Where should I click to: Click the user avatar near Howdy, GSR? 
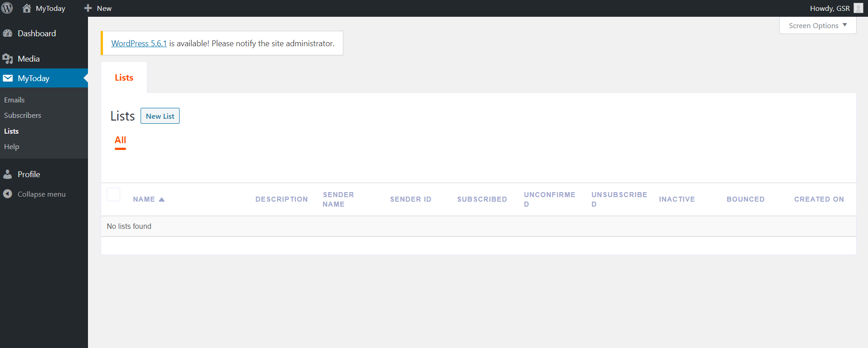tap(858, 8)
